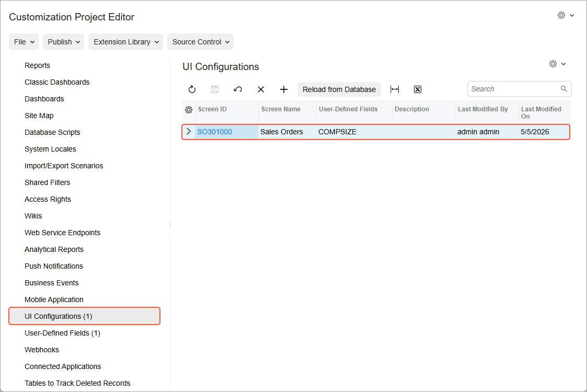Image resolution: width=587 pixels, height=392 pixels.
Task: Expand the chevron next to the UI Configurations gear
Action: (563, 64)
